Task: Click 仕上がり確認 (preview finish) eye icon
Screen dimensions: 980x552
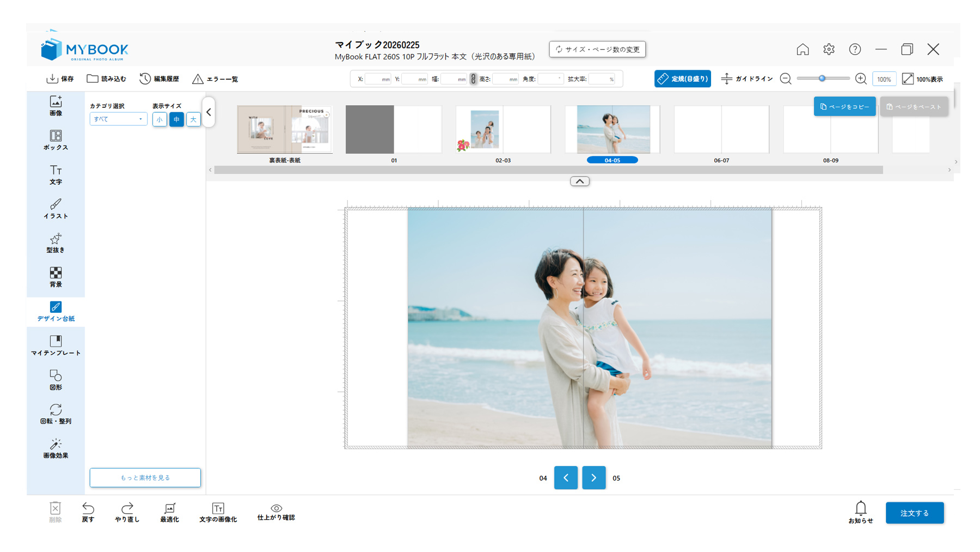Action: click(276, 512)
